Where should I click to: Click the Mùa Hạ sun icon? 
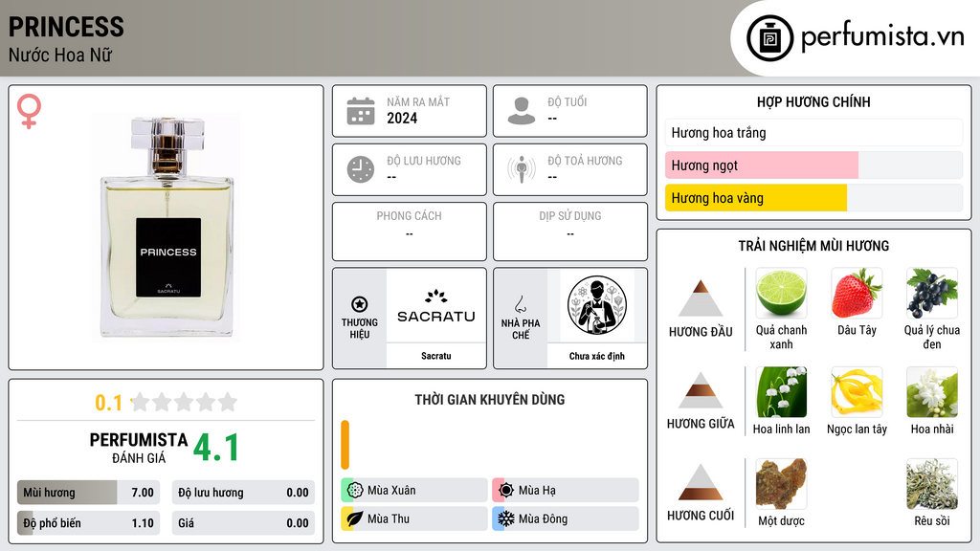(506, 491)
